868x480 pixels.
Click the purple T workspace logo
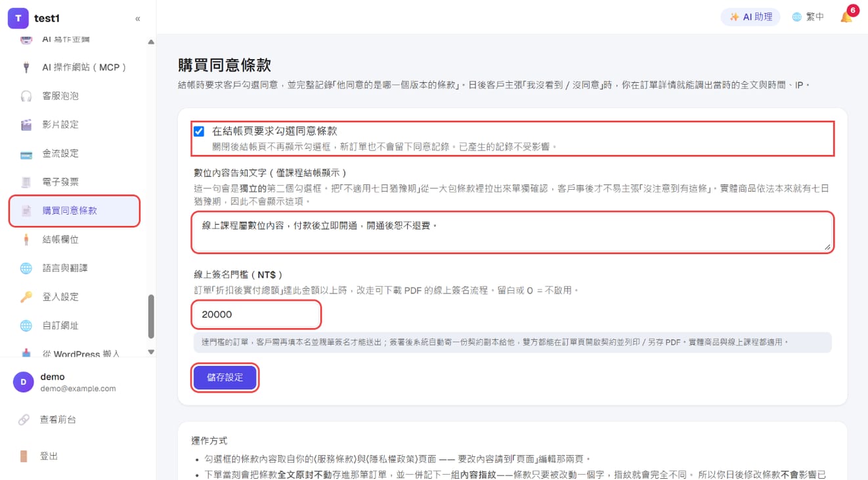tap(18, 18)
